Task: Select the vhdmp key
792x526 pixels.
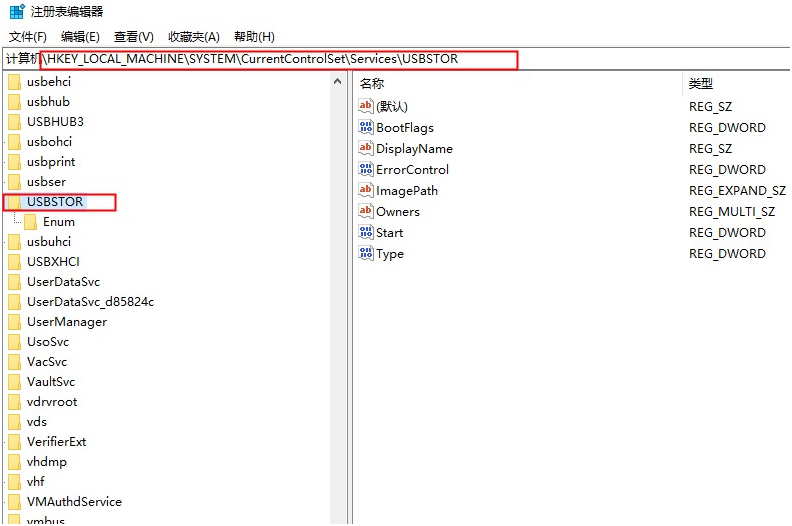Action: tap(46, 462)
